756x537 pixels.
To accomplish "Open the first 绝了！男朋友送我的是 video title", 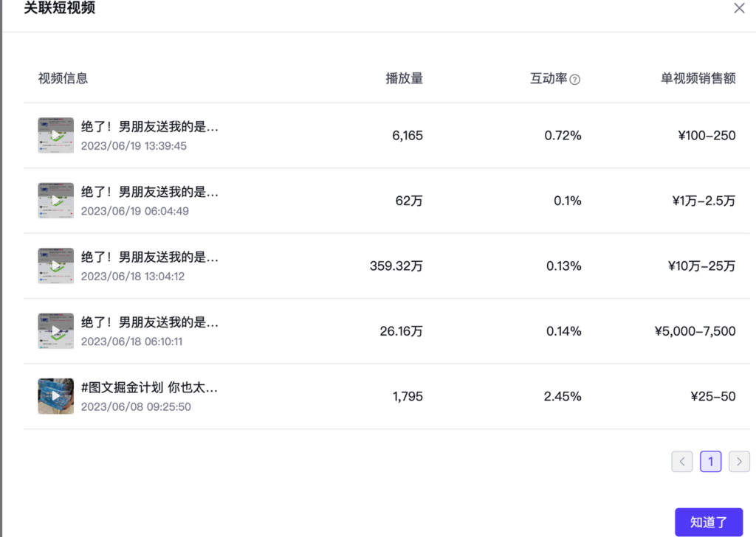I will click(148, 126).
